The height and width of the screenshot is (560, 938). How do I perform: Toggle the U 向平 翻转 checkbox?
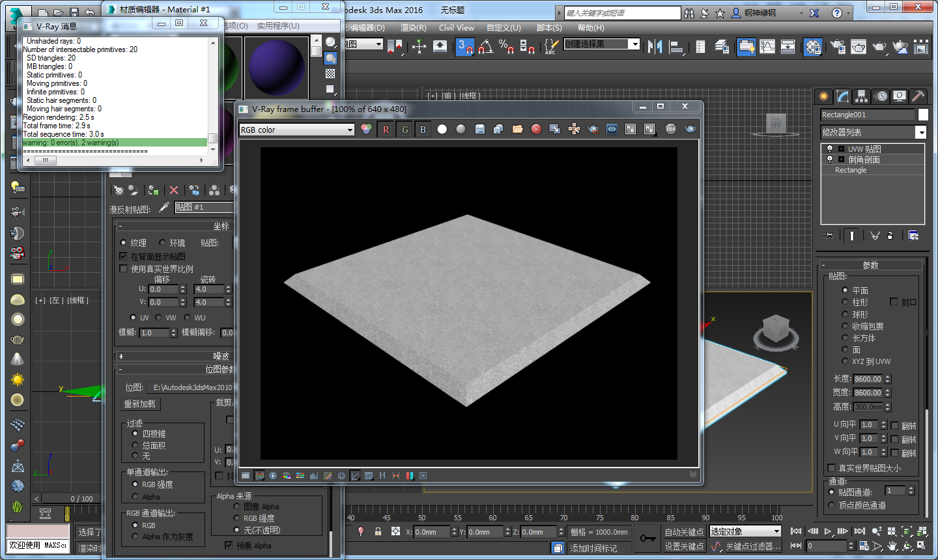[894, 425]
